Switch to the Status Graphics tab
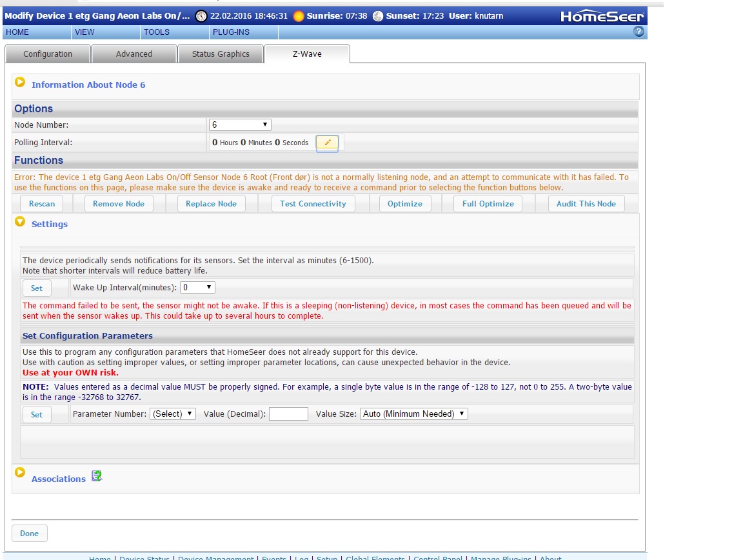The height and width of the screenshot is (560, 743). tap(221, 54)
